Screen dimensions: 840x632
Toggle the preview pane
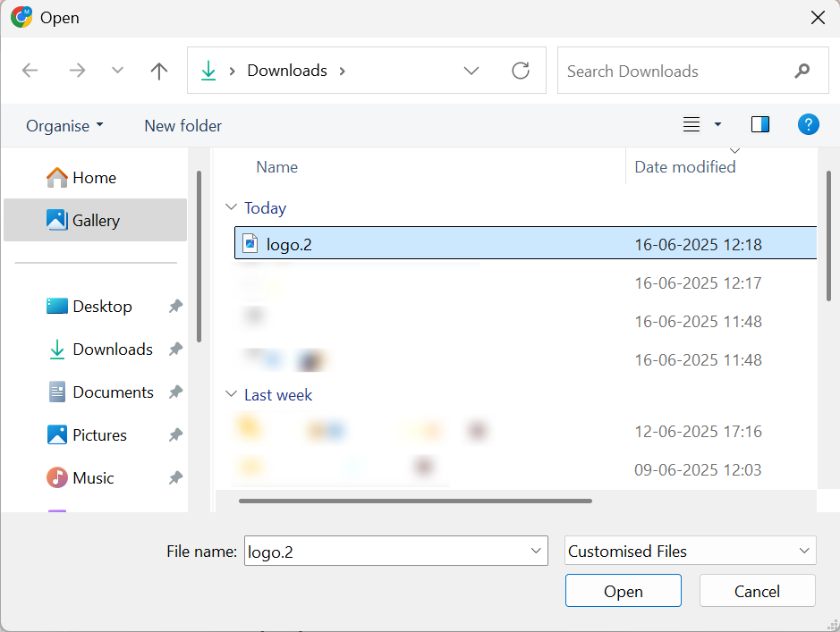click(760, 125)
